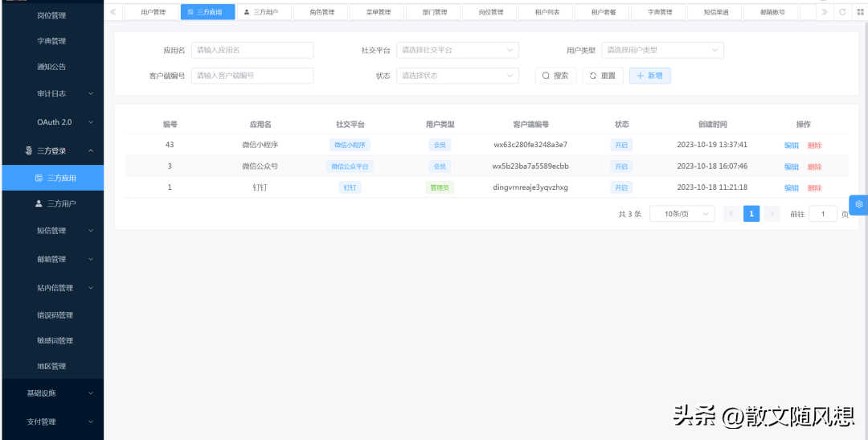Open the 社交平台 dropdown filter

[x=457, y=50]
